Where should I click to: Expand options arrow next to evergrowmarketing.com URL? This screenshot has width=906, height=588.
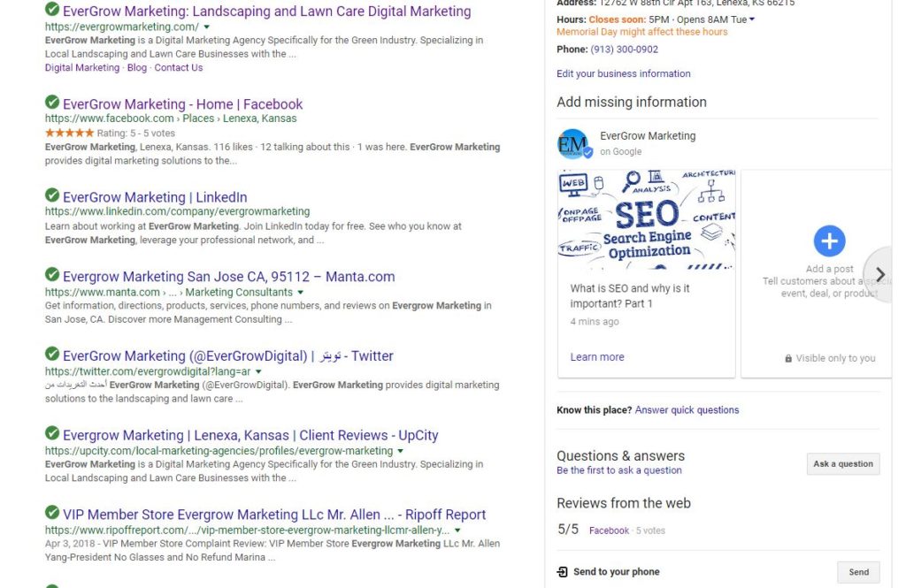(207, 27)
